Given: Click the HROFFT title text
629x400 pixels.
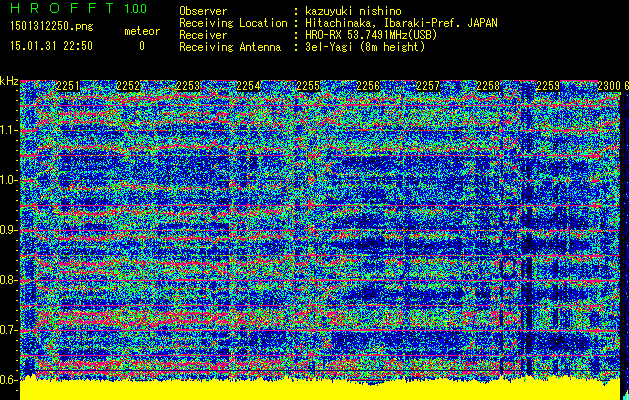Looking at the screenshot, I should (57, 9).
